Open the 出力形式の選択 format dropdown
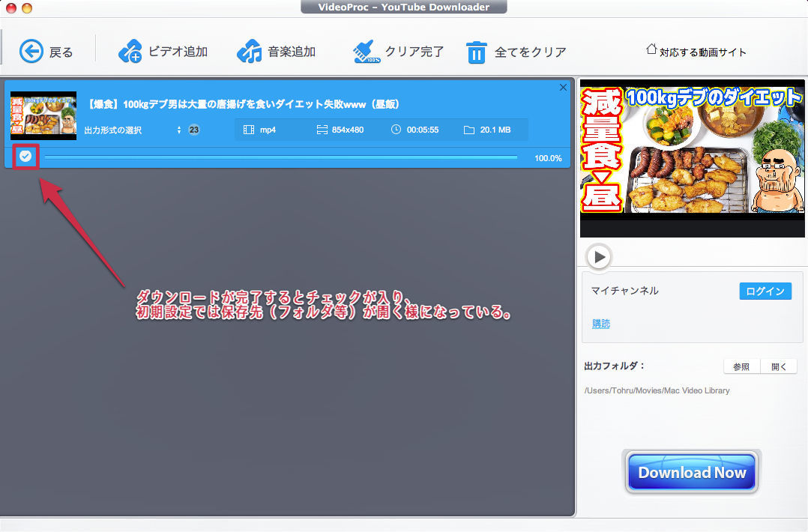The width and height of the screenshot is (808, 532). (x=133, y=130)
